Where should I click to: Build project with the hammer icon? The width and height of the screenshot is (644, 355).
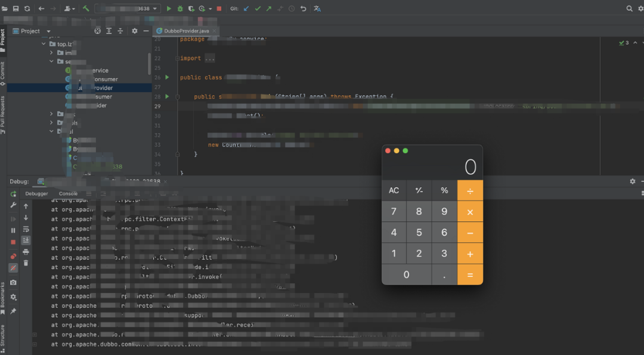[86, 9]
